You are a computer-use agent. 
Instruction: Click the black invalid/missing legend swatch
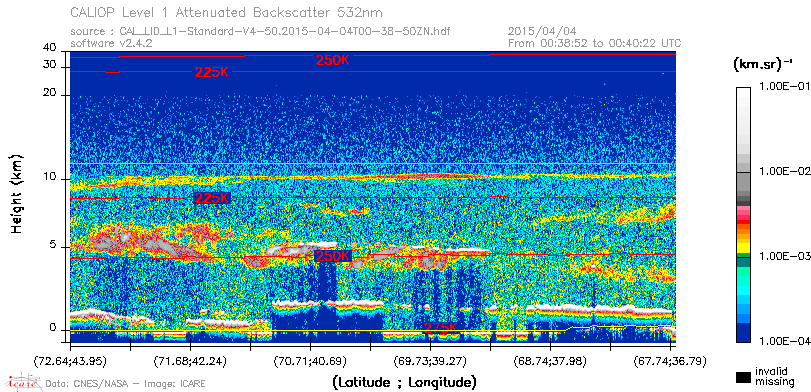pos(744,377)
